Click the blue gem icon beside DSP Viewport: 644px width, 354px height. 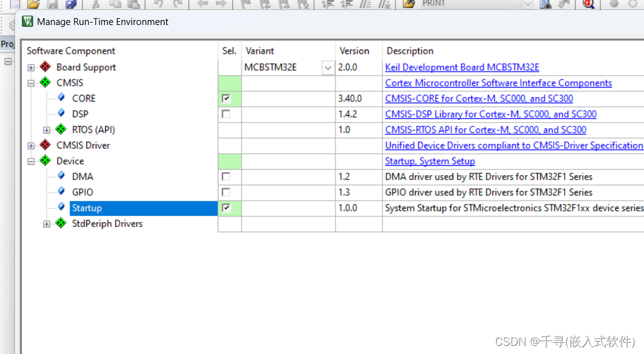[x=61, y=113]
